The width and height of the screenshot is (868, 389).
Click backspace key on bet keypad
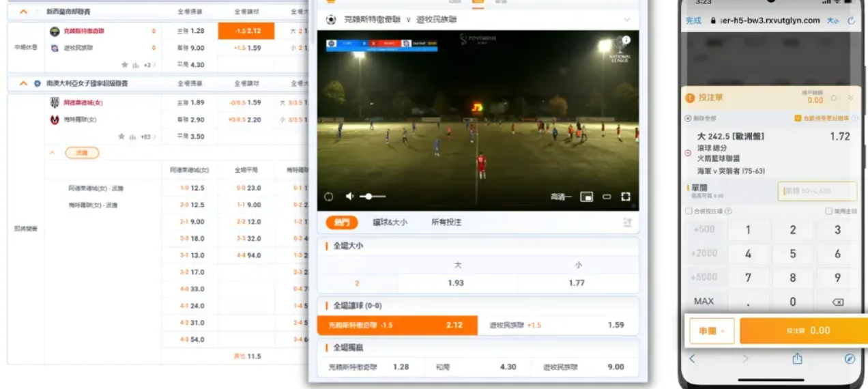pyautogui.click(x=837, y=302)
